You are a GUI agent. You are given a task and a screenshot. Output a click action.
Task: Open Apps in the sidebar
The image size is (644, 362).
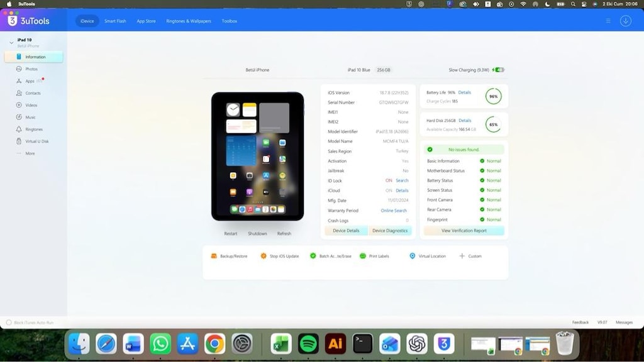coord(30,81)
